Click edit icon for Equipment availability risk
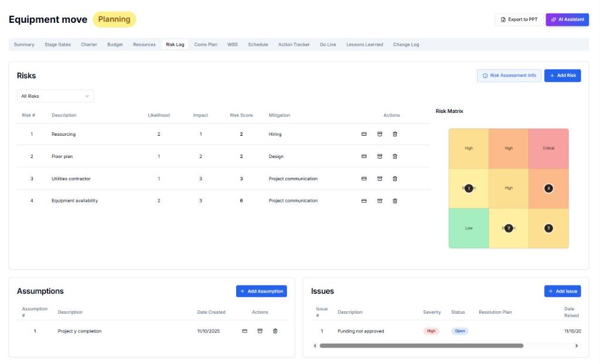600x364 pixels. 364,201
